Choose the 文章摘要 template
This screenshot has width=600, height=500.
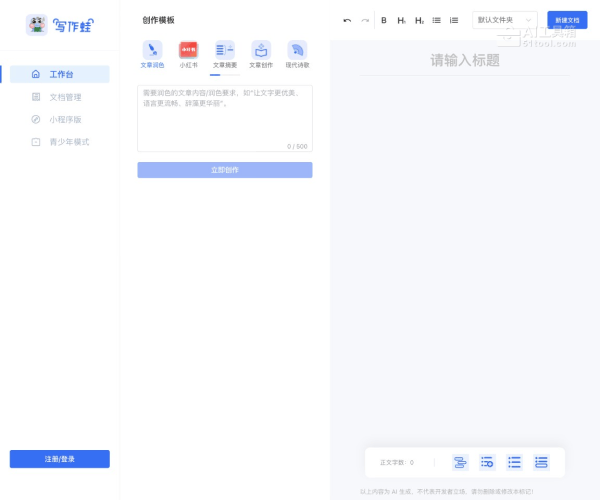225,54
